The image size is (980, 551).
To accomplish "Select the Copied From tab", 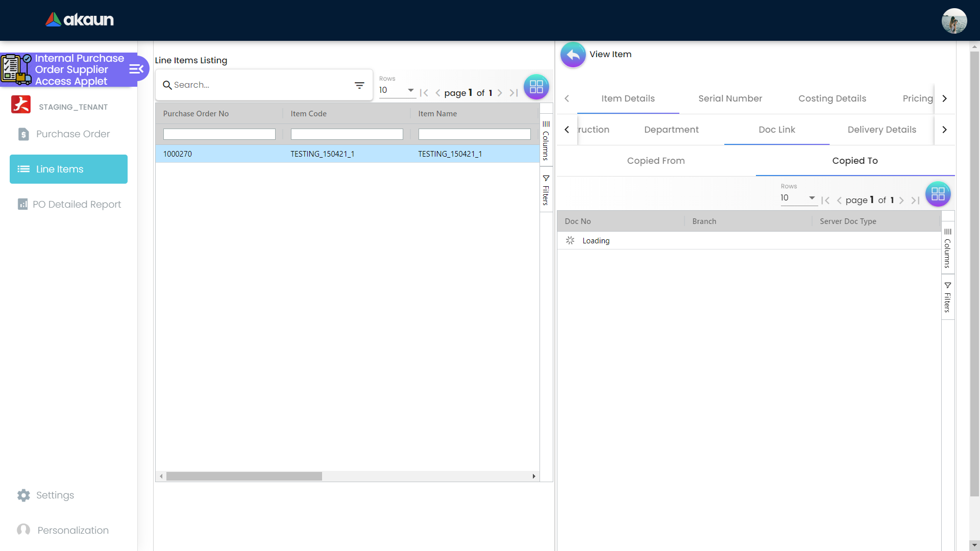I will 655,161.
